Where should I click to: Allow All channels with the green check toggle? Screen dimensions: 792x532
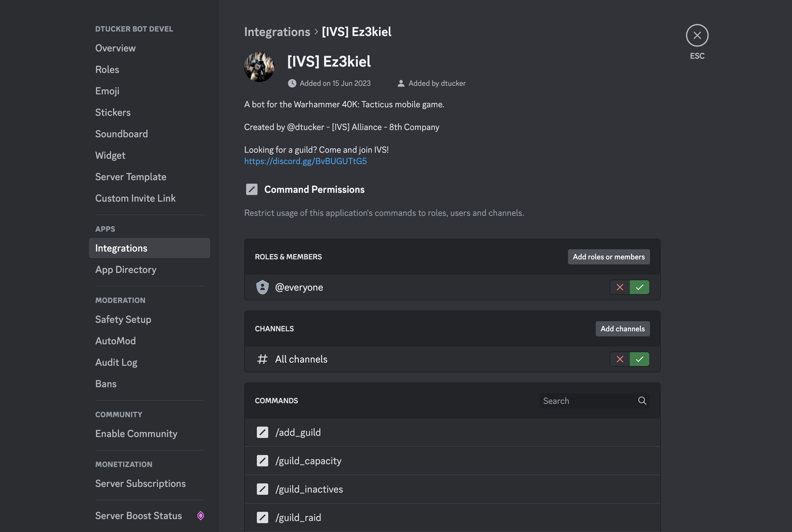pyautogui.click(x=639, y=359)
